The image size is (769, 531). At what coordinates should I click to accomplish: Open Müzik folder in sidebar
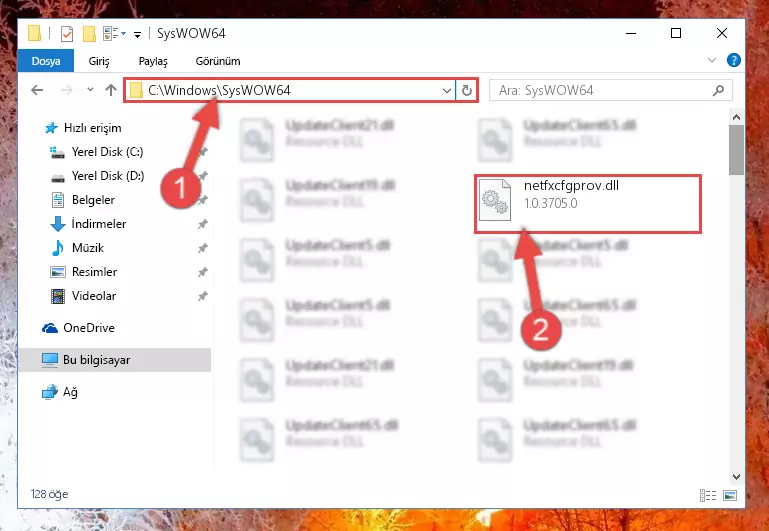88,248
